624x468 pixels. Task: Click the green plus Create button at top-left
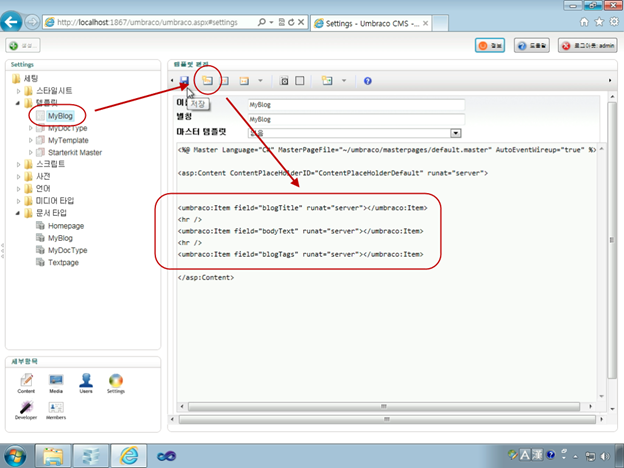(x=23, y=45)
